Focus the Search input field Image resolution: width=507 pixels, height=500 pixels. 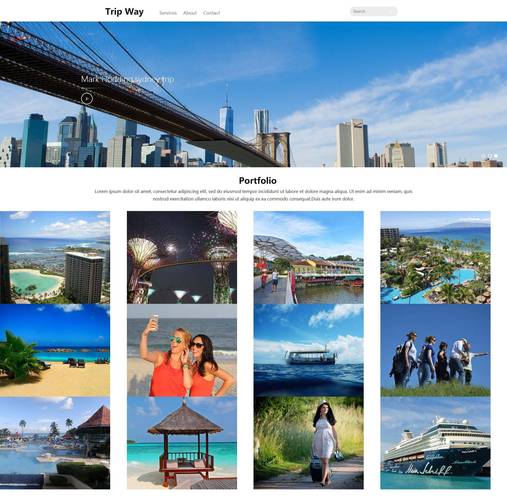tap(374, 11)
